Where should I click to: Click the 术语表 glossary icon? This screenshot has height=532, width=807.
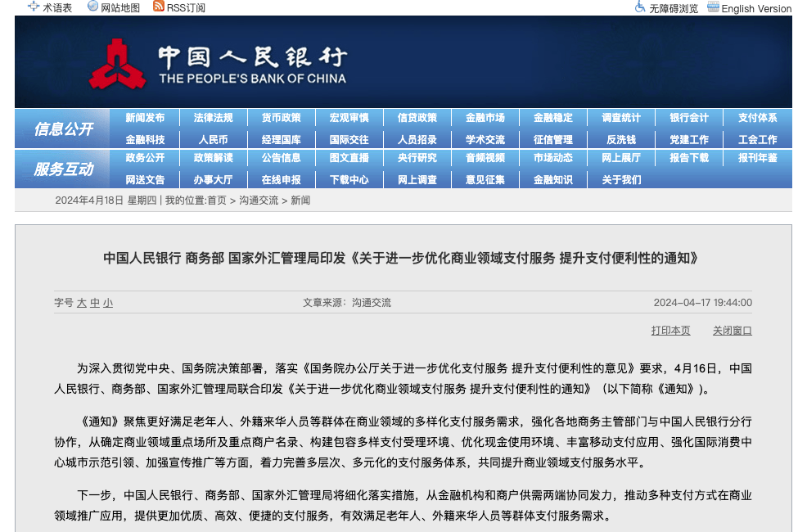pos(34,7)
